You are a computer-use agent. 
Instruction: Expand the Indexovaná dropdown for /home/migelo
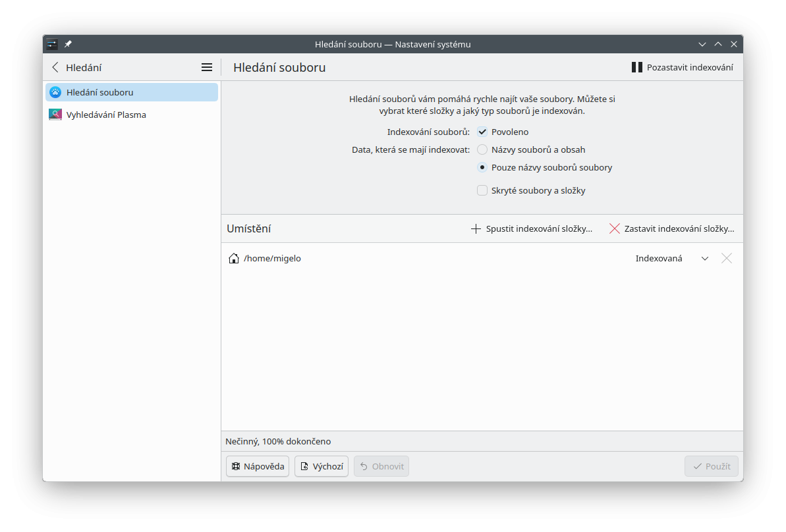coord(704,259)
